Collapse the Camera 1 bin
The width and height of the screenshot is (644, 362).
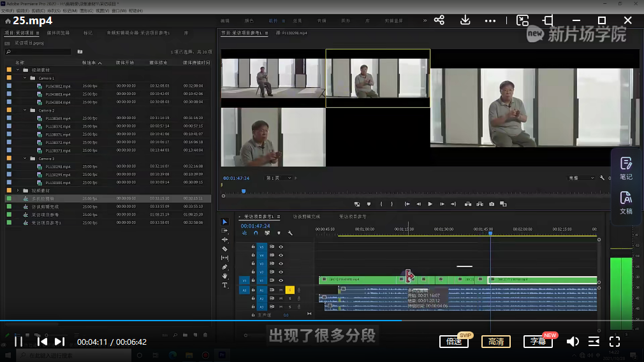pos(25,78)
